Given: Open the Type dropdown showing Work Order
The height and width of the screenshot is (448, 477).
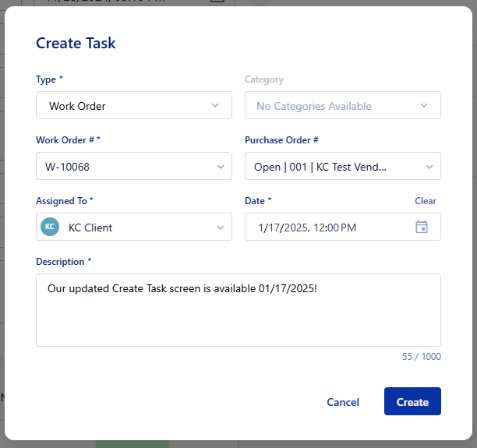Looking at the screenshot, I should click(x=134, y=105).
